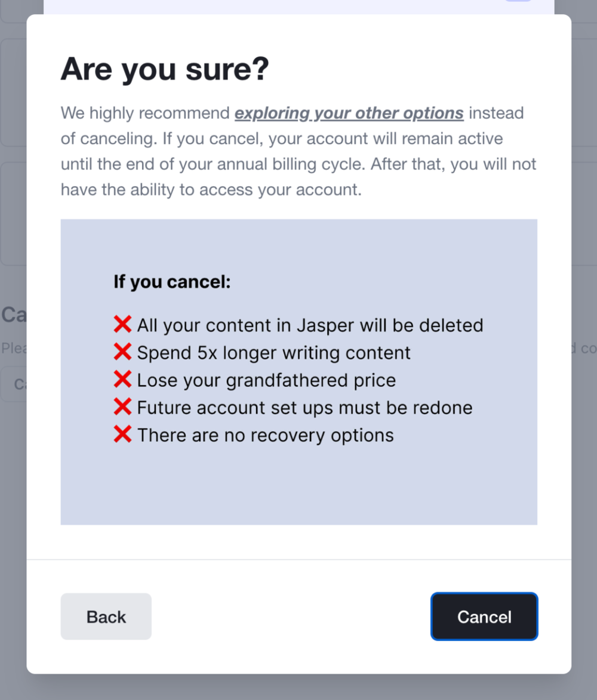The image size is (597, 700).
Task: Click red X next to "Lose your grandfathered price"
Action: tap(122, 380)
